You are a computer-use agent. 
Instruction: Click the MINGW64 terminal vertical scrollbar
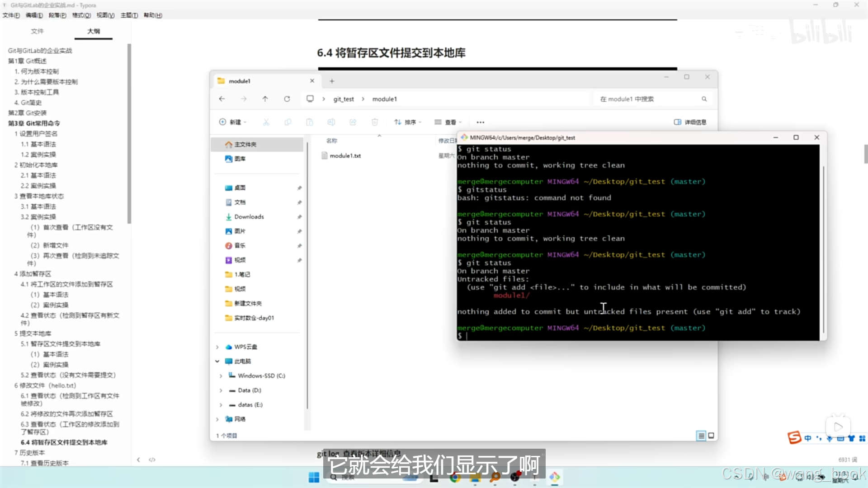tap(823, 249)
